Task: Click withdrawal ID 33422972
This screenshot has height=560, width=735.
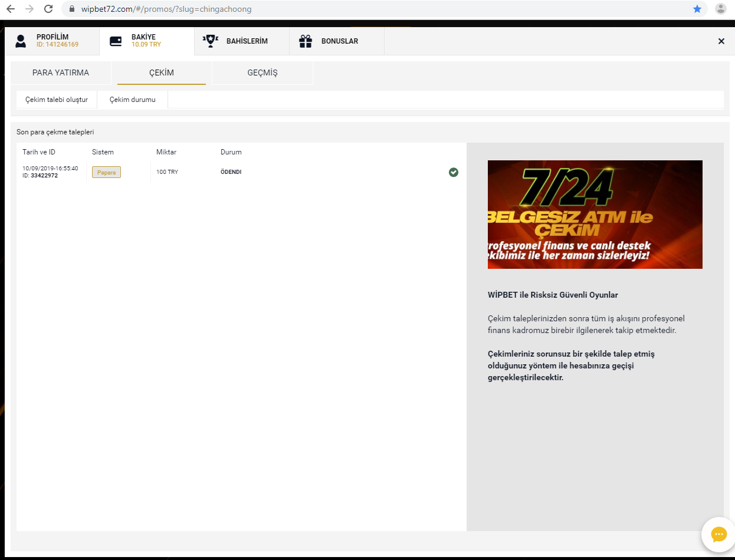Action: (x=44, y=176)
